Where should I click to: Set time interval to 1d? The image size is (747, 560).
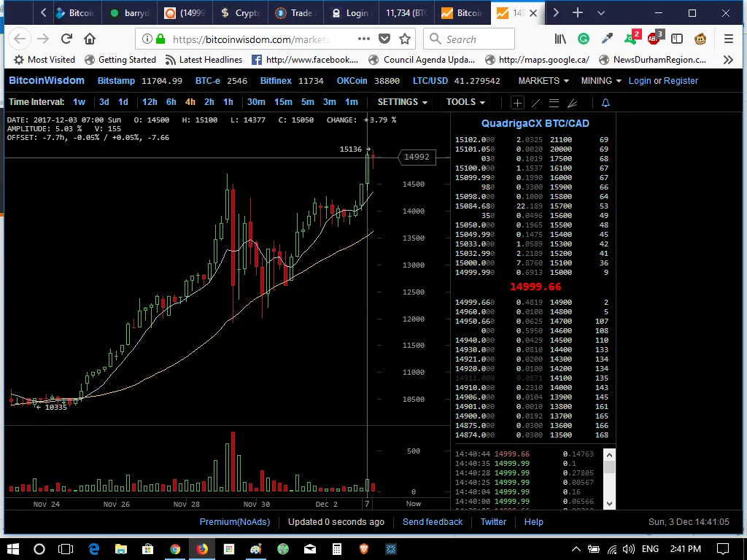click(x=123, y=102)
